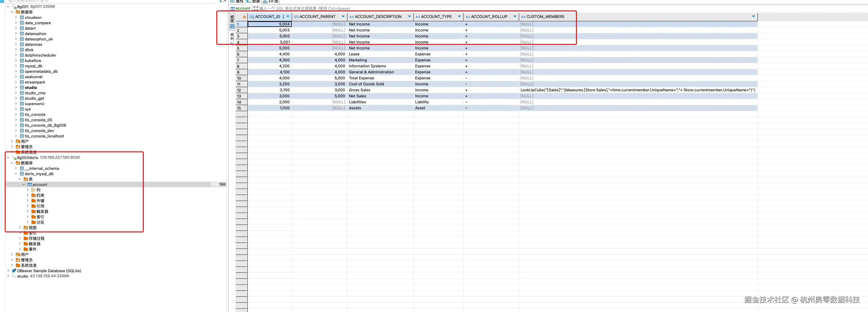Click the General & Administration cell
This screenshot has width=868, height=312.
[x=380, y=72]
